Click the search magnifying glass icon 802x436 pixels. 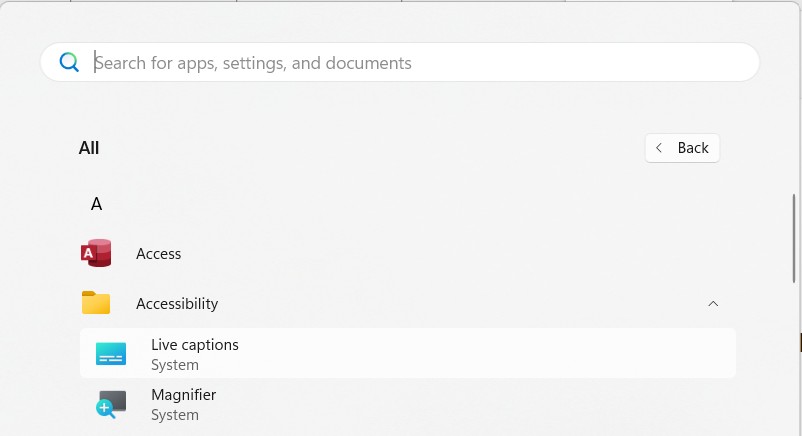click(69, 62)
